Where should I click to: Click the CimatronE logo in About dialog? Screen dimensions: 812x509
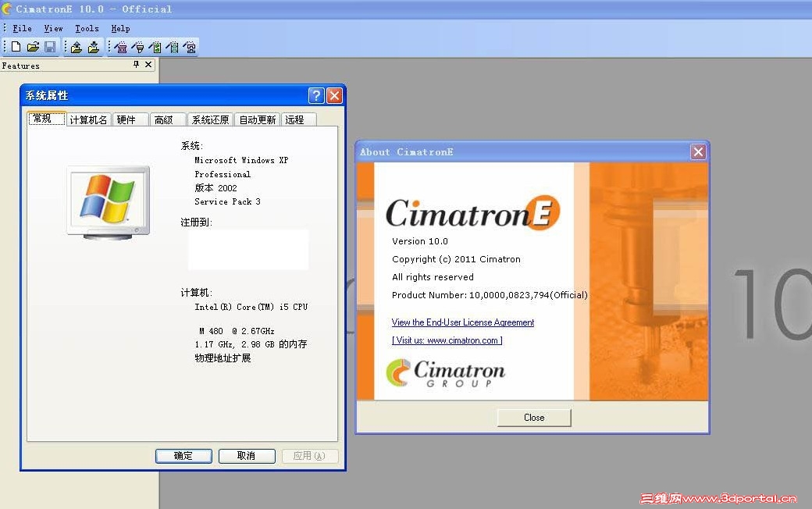click(x=473, y=213)
